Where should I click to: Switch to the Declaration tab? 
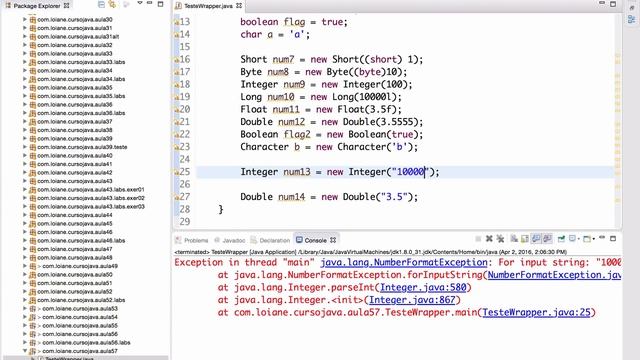(270, 240)
